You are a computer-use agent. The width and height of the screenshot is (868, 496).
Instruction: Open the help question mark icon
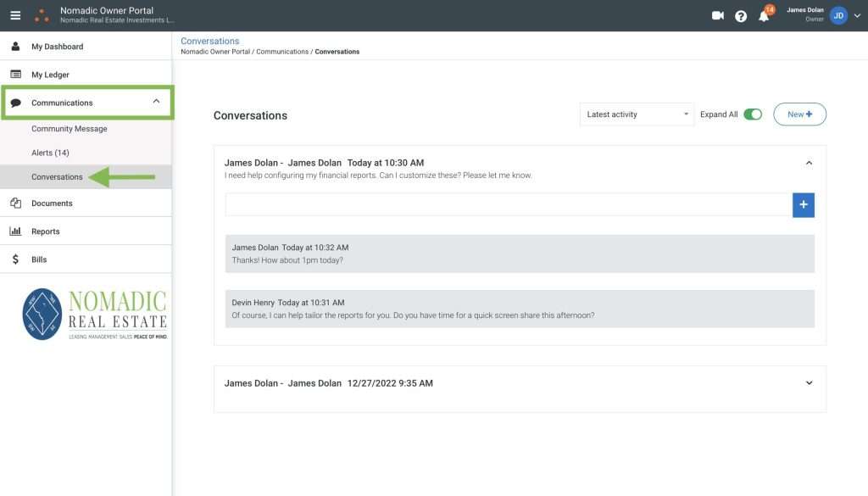pyautogui.click(x=741, y=16)
